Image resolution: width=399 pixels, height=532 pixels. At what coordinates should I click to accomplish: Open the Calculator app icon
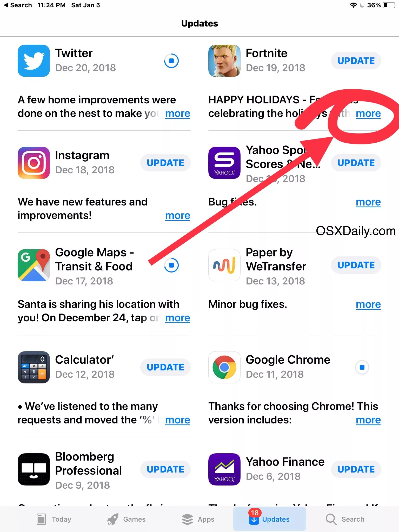(34, 367)
